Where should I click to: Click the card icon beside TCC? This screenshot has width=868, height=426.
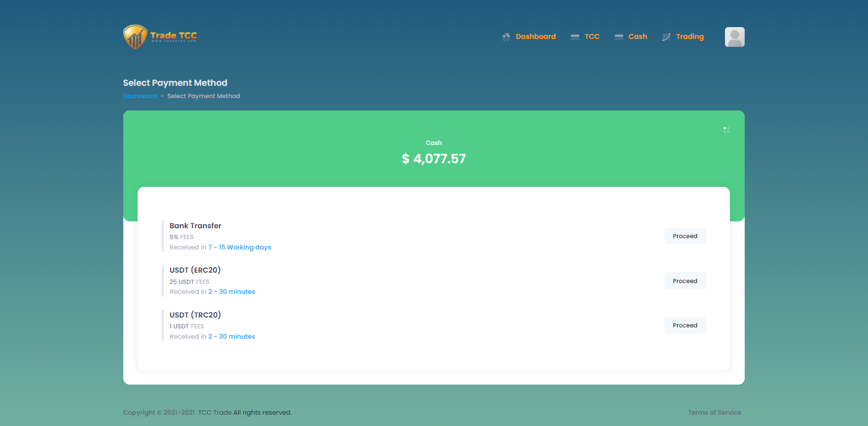coord(575,37)
